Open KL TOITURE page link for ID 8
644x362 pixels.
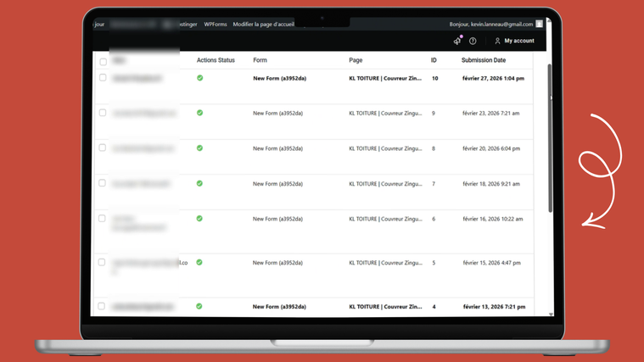(385, 148)
